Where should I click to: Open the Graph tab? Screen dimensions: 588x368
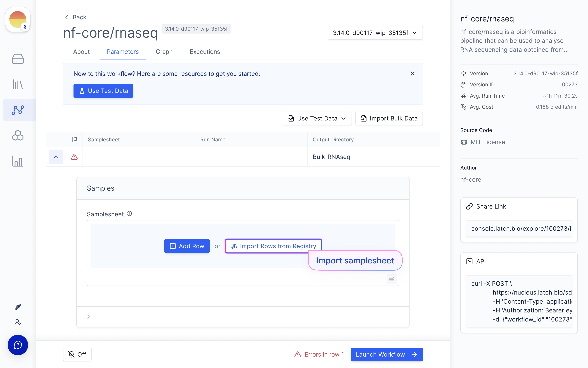[164, 52]
